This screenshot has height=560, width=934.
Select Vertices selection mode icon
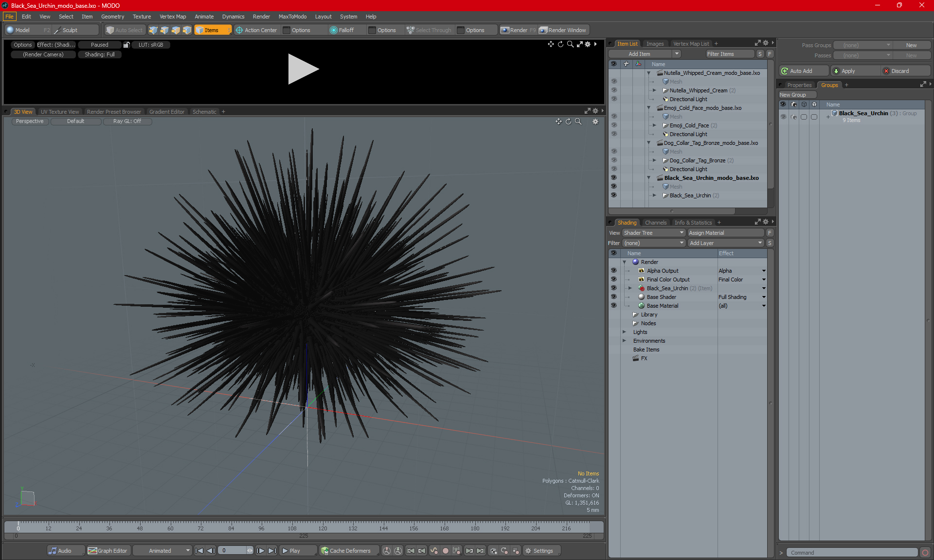pos(153,30)
